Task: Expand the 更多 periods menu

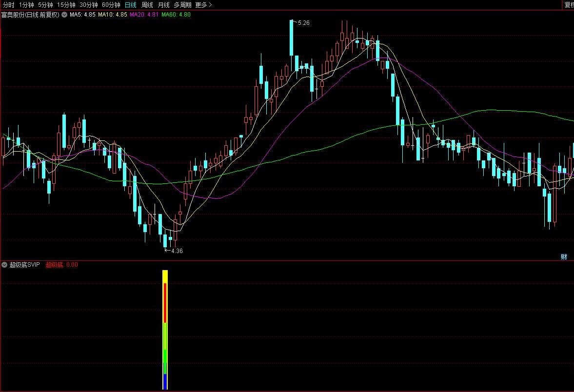Action: coord(203,5)
